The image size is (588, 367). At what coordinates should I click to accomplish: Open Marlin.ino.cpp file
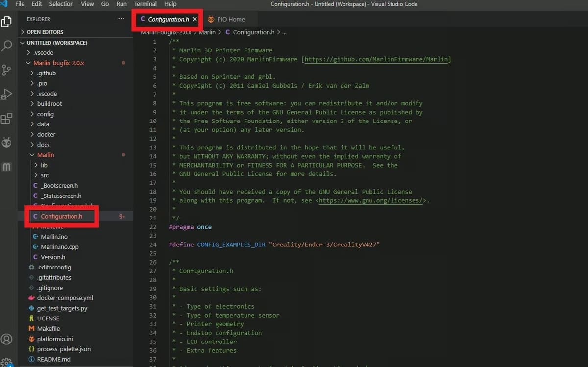coord(59,247)
